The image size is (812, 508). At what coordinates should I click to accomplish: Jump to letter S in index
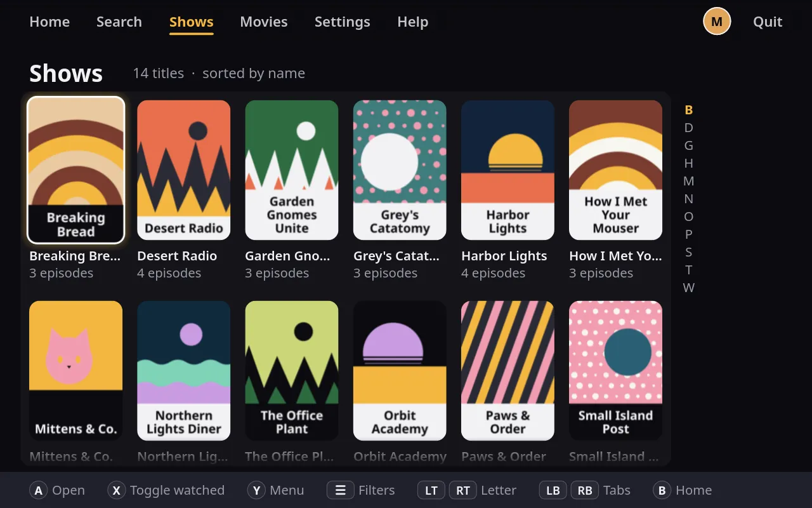[689, 252]
